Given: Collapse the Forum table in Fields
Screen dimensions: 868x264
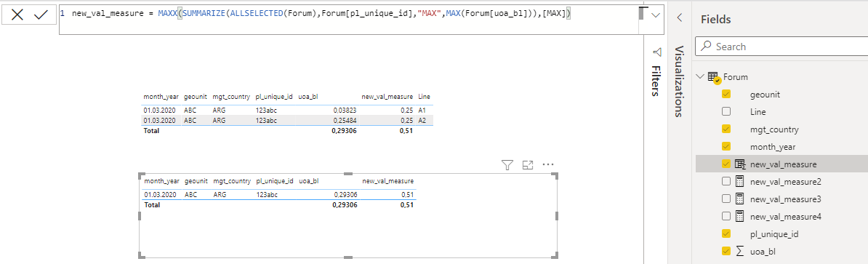Looking at the screenshot, I should pos(701,77).
